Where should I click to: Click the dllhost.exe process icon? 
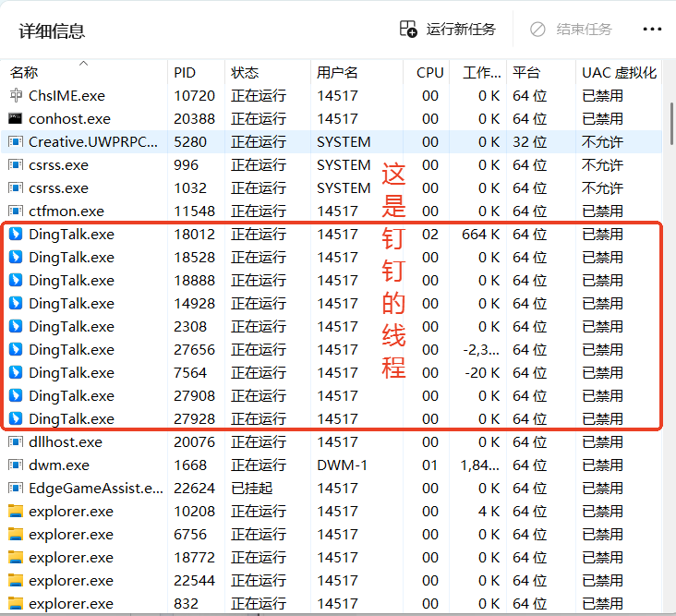[16, 441]
